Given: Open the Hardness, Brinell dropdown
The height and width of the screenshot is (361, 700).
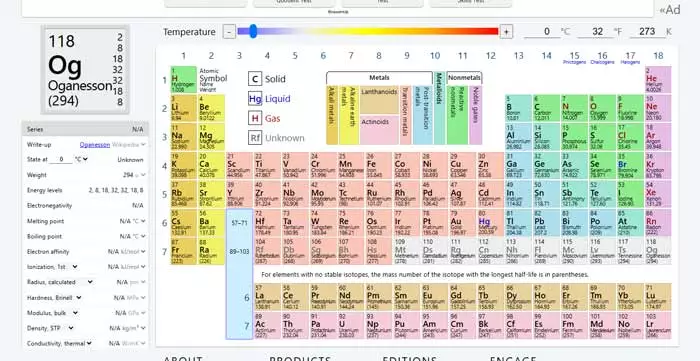Looking at the screenshot, I should (x=54, y=298).
